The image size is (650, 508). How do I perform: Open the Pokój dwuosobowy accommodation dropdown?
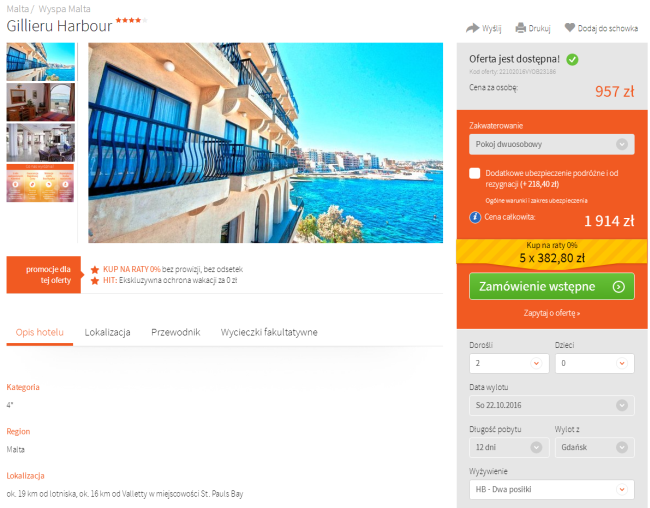click(x=552, y=144)
